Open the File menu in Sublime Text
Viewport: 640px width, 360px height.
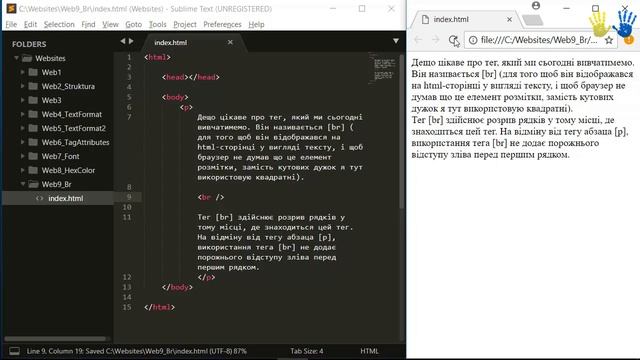[11, 24]
